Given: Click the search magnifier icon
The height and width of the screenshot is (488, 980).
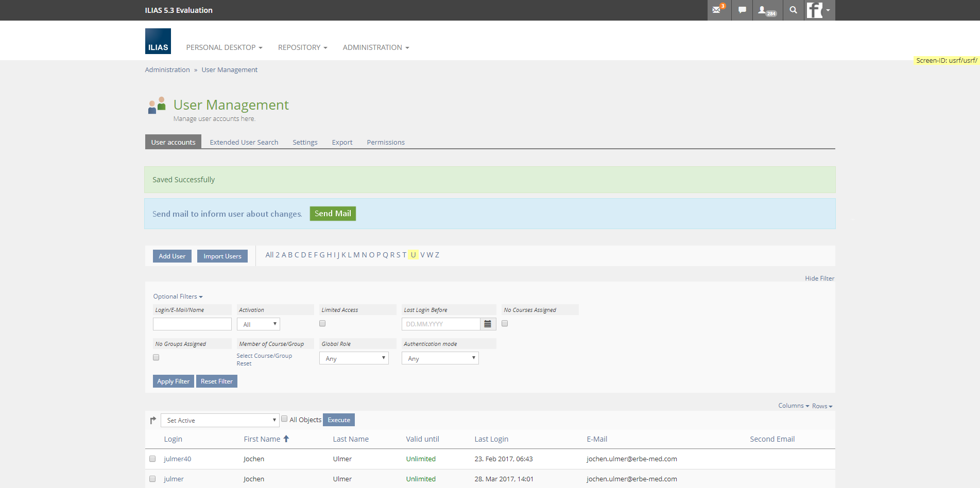Looking at the screenshot, I should coord(793,10).
